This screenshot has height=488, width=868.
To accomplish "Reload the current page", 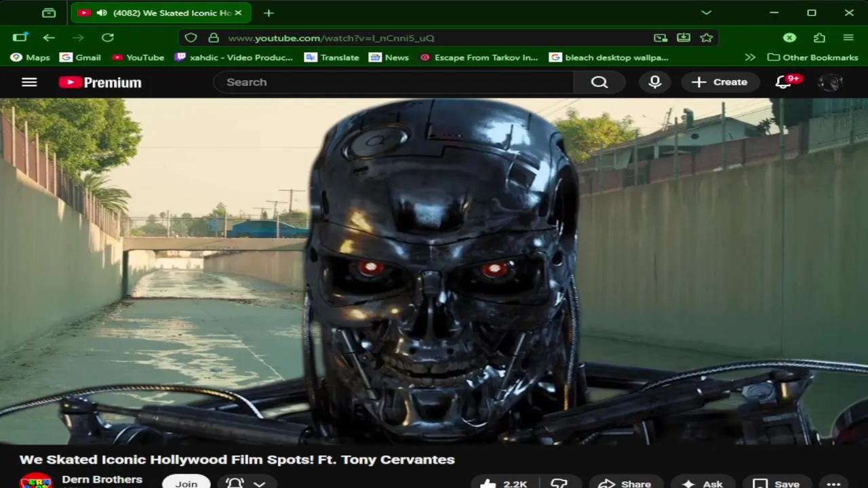I will (108, 37).
